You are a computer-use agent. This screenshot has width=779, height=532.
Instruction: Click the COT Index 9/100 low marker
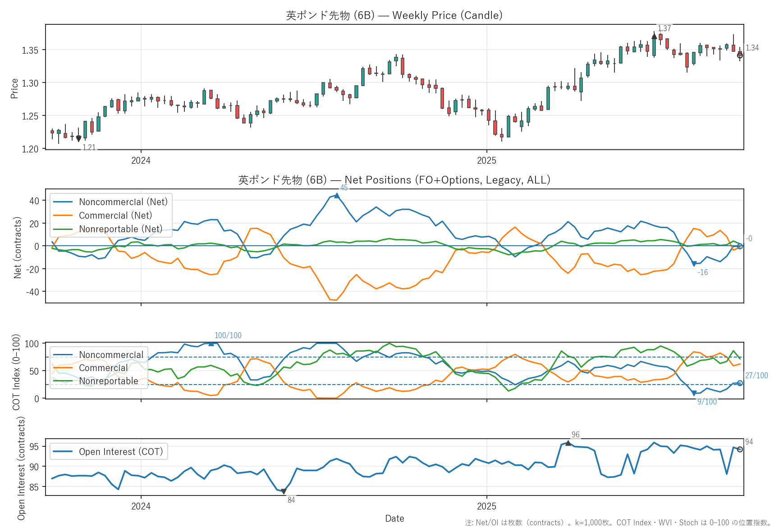[694, 394]
